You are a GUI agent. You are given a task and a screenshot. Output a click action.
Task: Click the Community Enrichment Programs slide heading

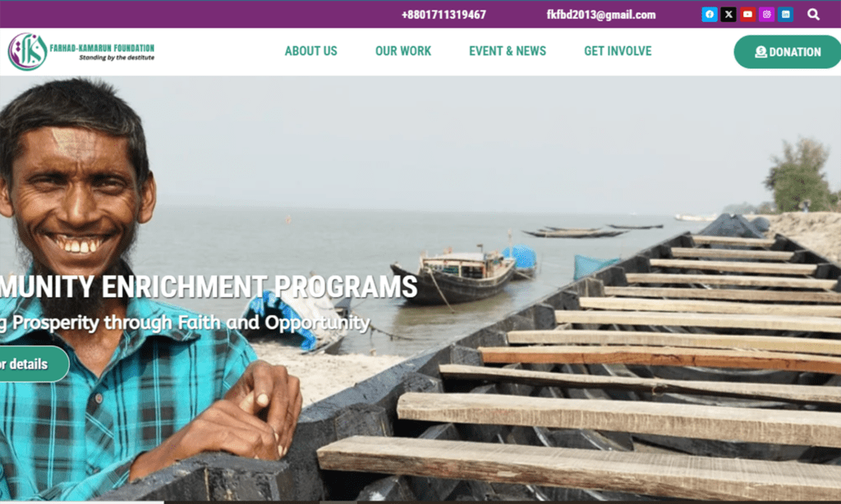click(209, 286)
